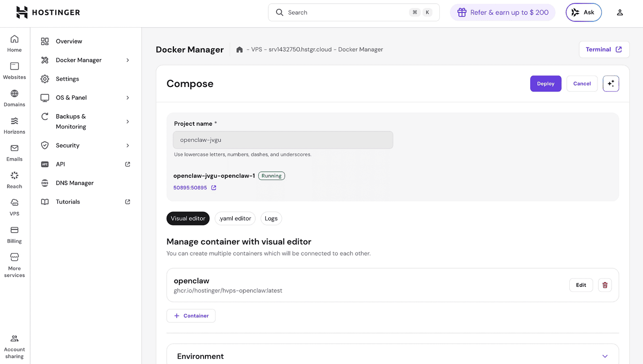Click the OS & Panel monitor icon

click(x=45, y=98)
